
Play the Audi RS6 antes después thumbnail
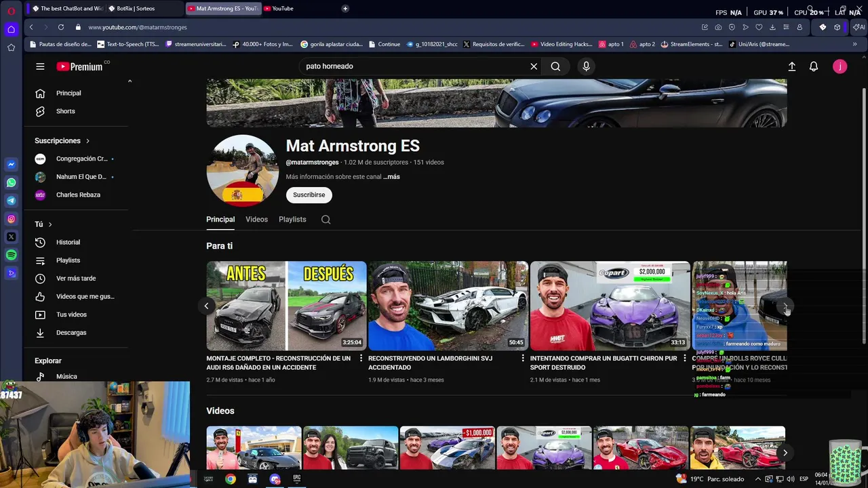286,306
